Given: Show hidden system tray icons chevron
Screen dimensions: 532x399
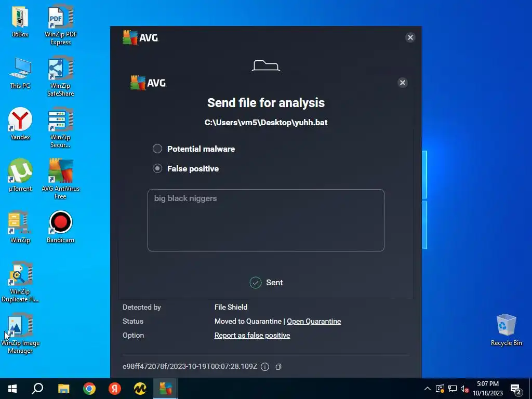Looking at the screenshot, I should click(428, 389).
